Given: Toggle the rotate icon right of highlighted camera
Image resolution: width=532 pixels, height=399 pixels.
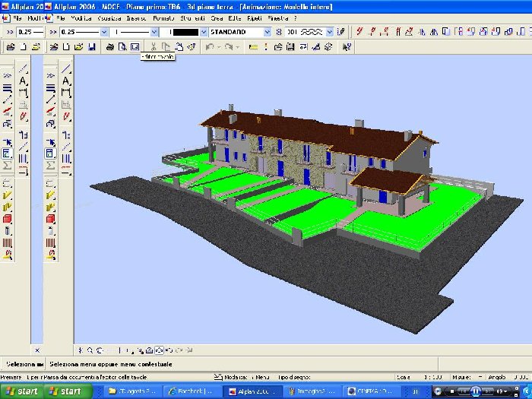Looking at the screenshot, I should click(x=169, y=350).
